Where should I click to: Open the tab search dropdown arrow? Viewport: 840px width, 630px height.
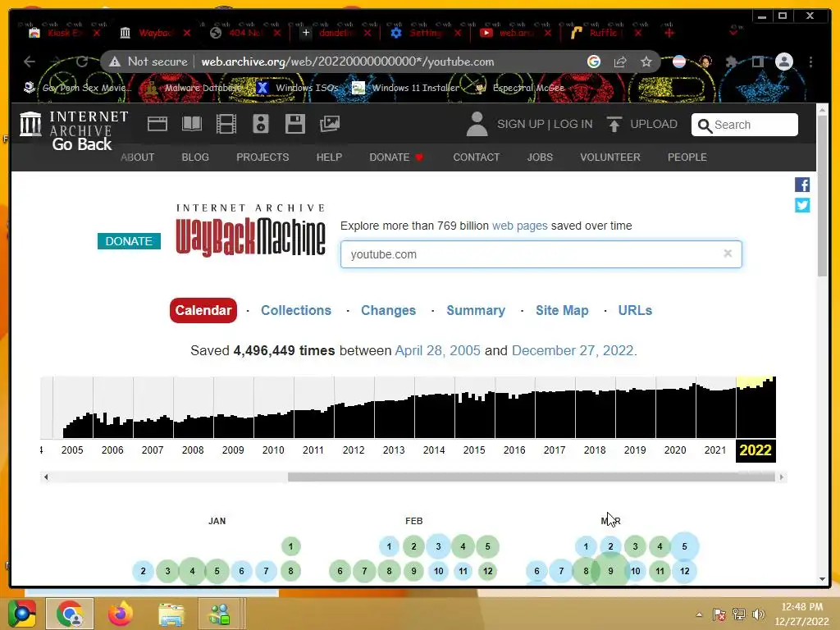[x=734, y=33]
